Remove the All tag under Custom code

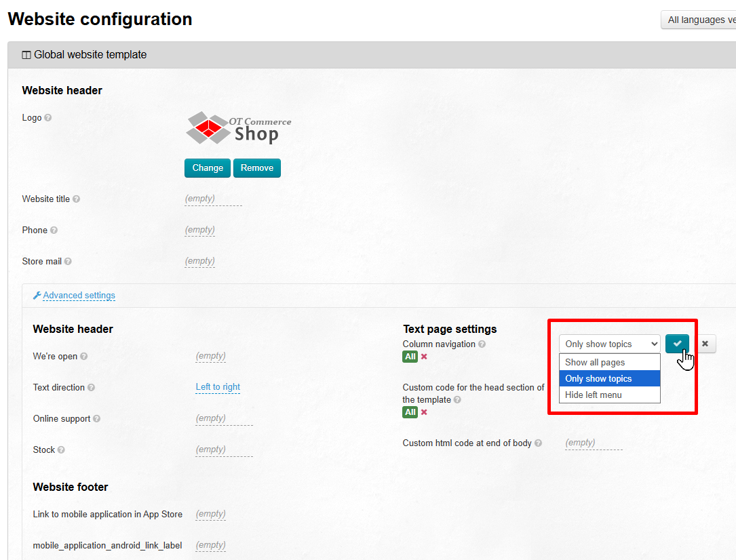[424, 412]
